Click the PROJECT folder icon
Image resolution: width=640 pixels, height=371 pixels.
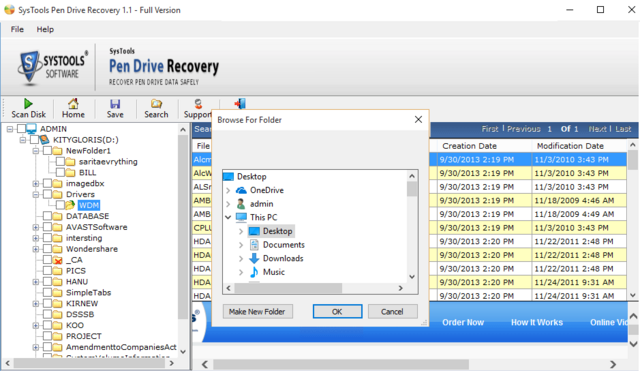[x=58, y=336]
